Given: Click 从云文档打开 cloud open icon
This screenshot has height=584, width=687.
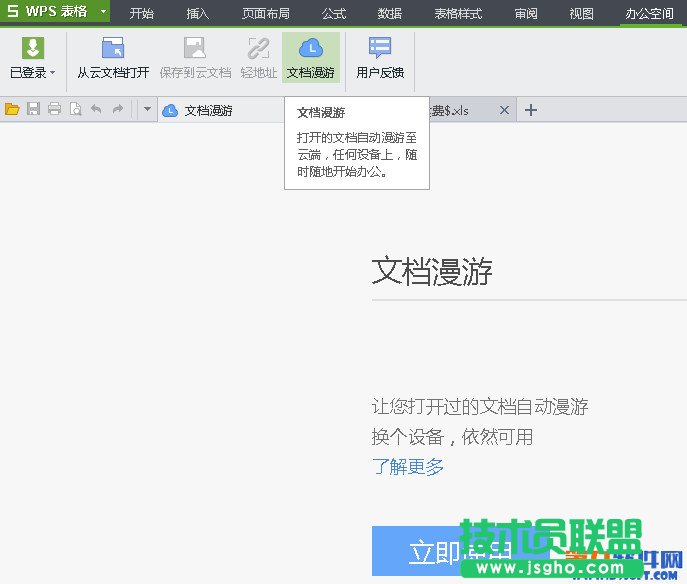Looking at the screenshot, I should click(x=113, y=48).
